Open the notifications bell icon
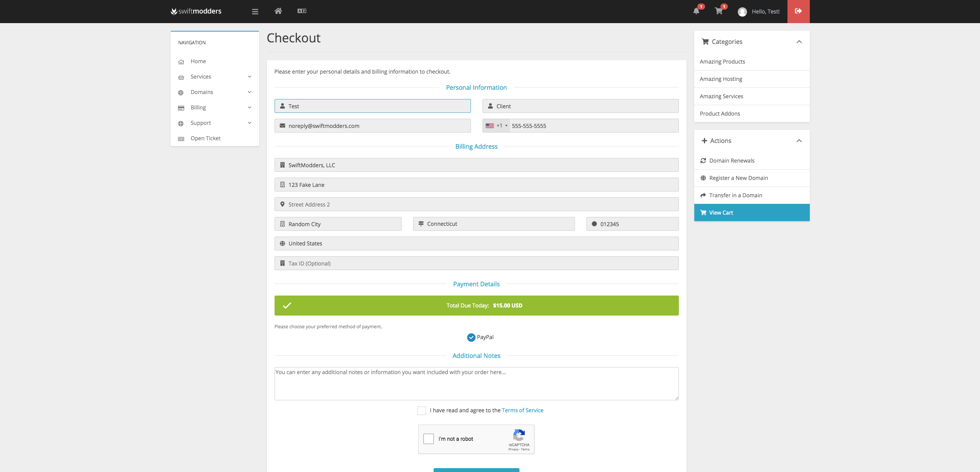The width and height of the screenshot is (980, 472). coord(696,11)
